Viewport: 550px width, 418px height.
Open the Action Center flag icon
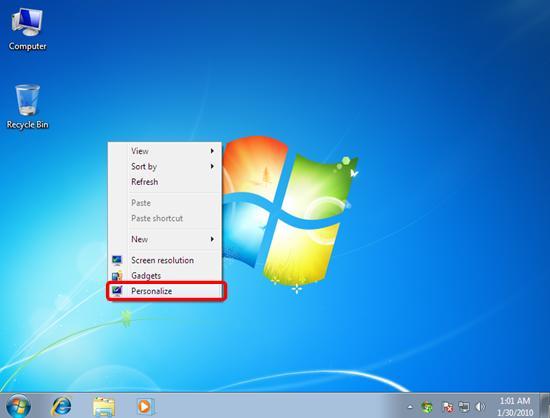pos(448,407)
